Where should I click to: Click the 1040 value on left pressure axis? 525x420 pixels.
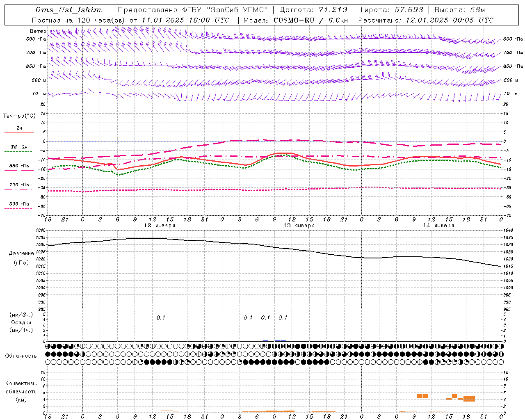(41, 230)
